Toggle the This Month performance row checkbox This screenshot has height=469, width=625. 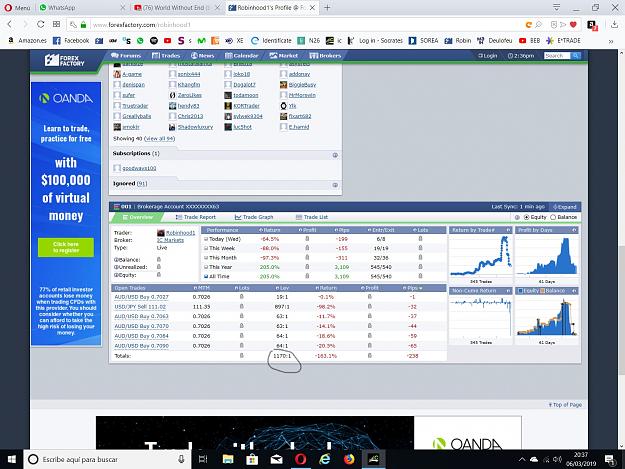206,258
